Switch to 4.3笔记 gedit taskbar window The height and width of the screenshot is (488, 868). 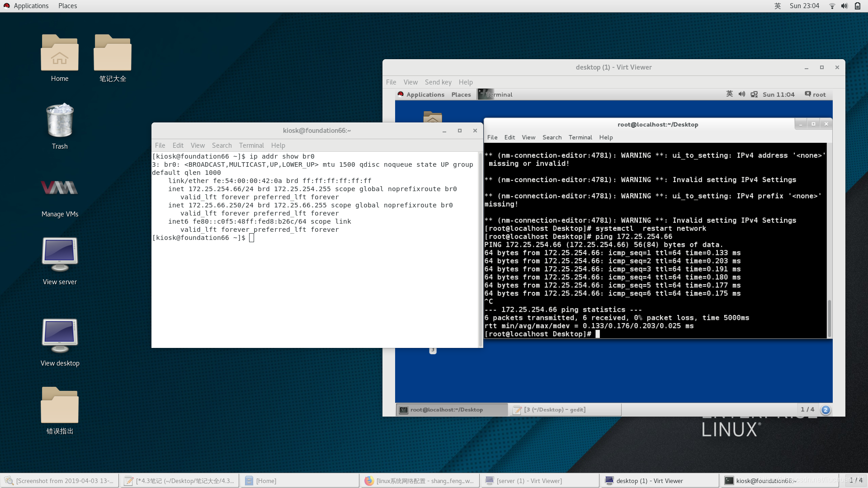(179, 481)
